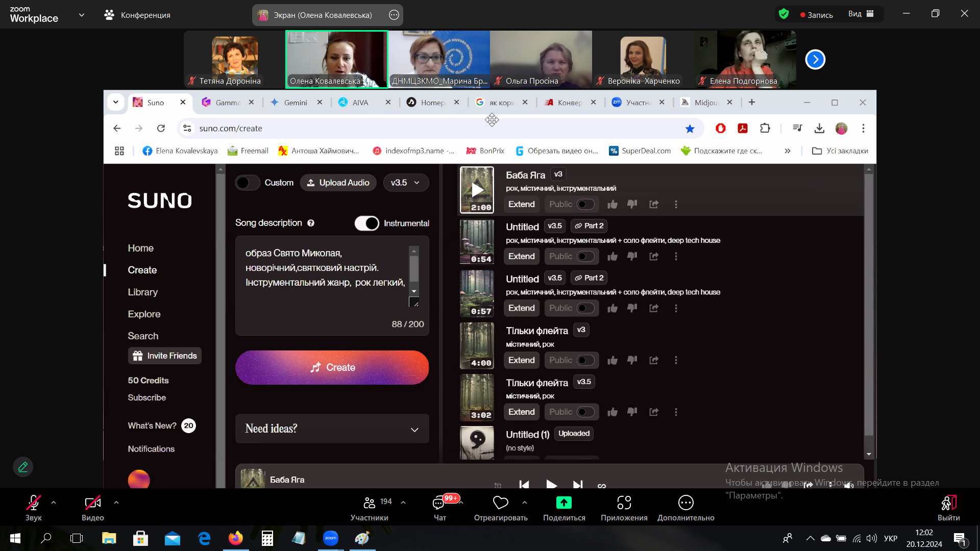The width and height of the screenshot is (980, 551).
Task: Open Zoom Chat panel
Action: pos(439,508)
